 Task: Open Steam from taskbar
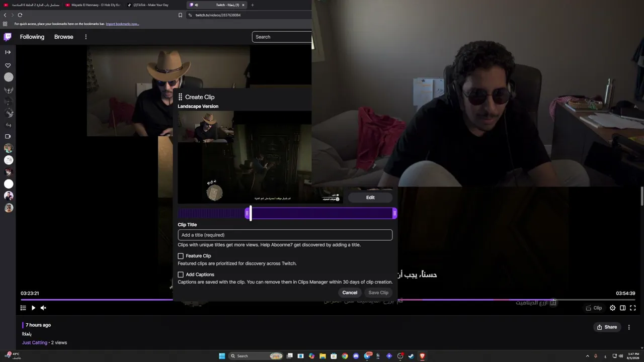coord(411,356)
